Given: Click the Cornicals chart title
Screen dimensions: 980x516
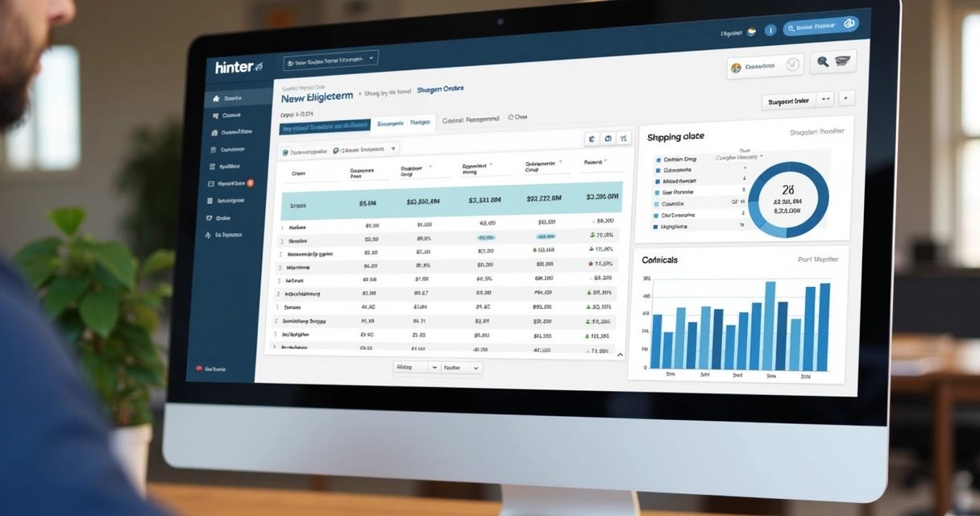Looking at the screenshot, I should (659, 260).
